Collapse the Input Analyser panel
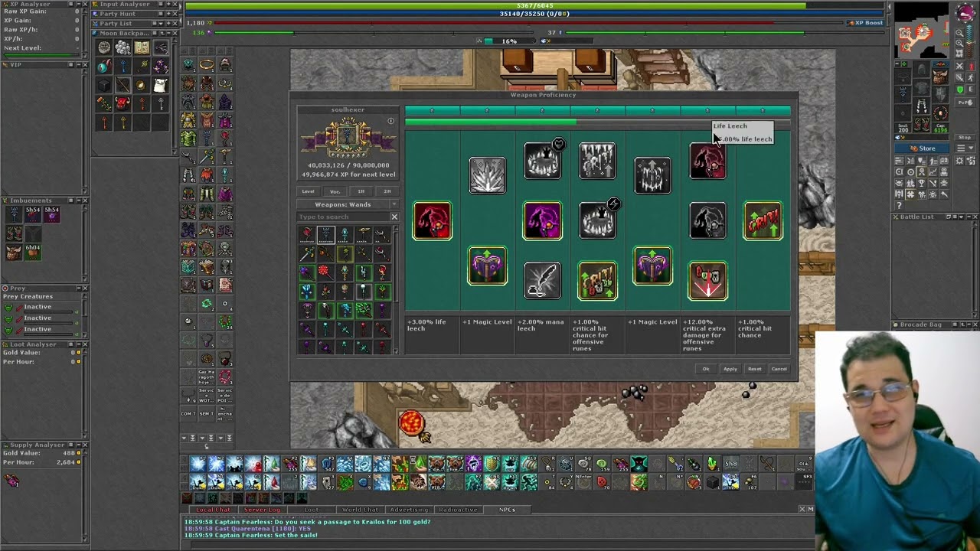 coord(168,5)
